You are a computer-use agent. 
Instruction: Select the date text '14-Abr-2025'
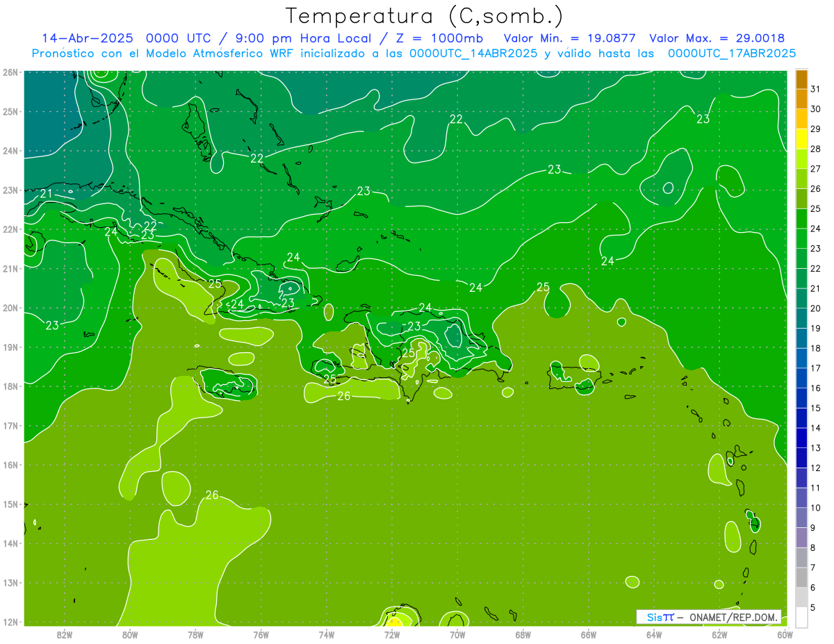pyautogui.click(x=88, y=38)
